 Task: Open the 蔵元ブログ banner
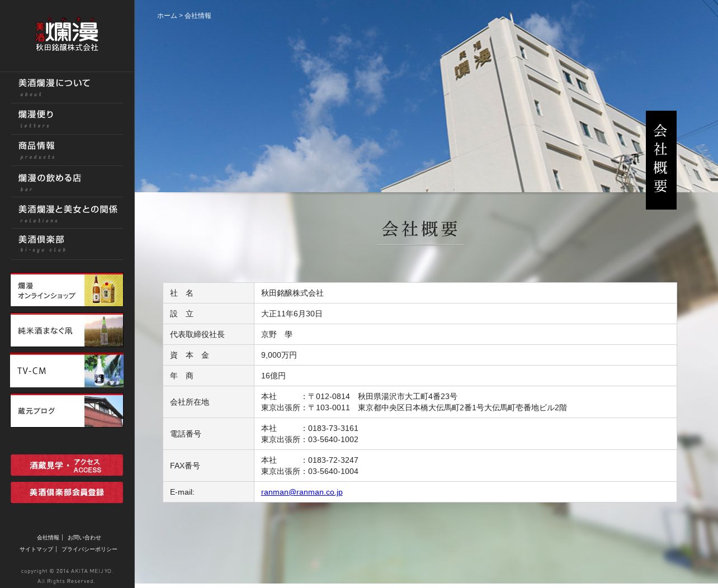(67, 410)
